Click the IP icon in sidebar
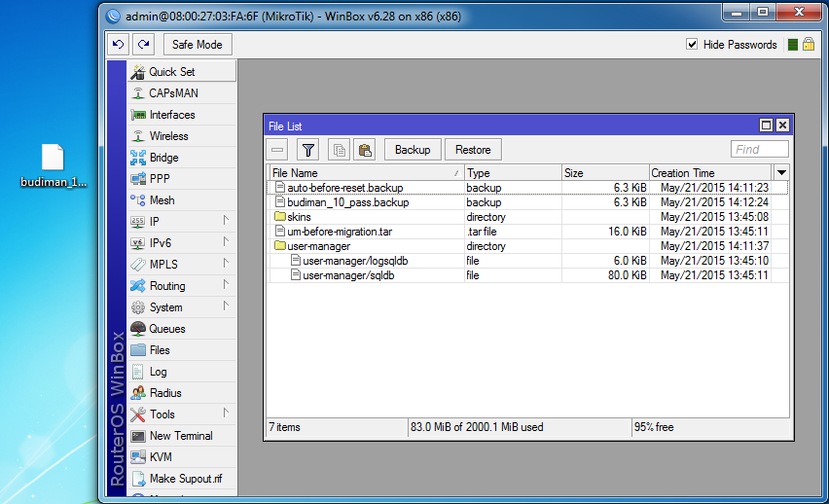Viewport: 829px width, 504px height. point(138,222)
